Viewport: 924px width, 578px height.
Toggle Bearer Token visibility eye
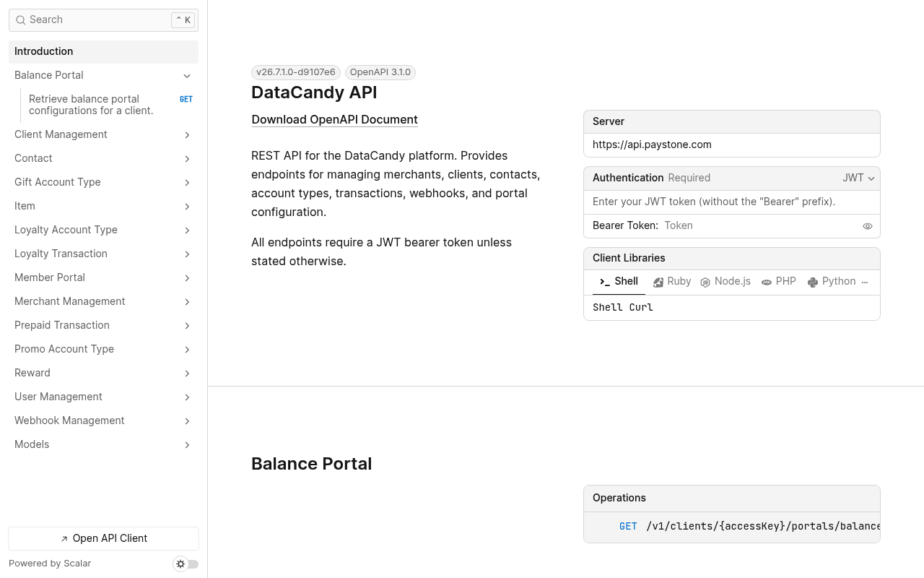click(x=868, y=226)
